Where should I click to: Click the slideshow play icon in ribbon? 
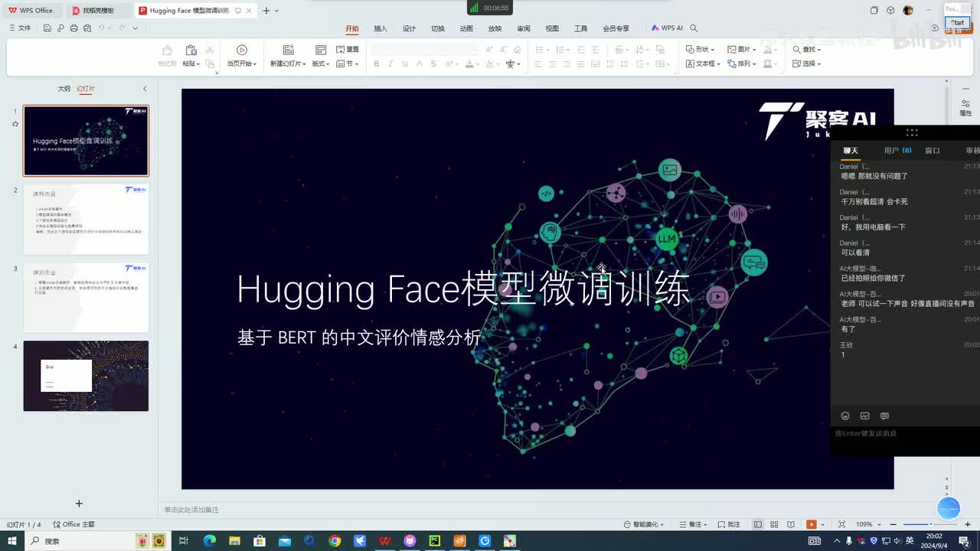[242, 50]
